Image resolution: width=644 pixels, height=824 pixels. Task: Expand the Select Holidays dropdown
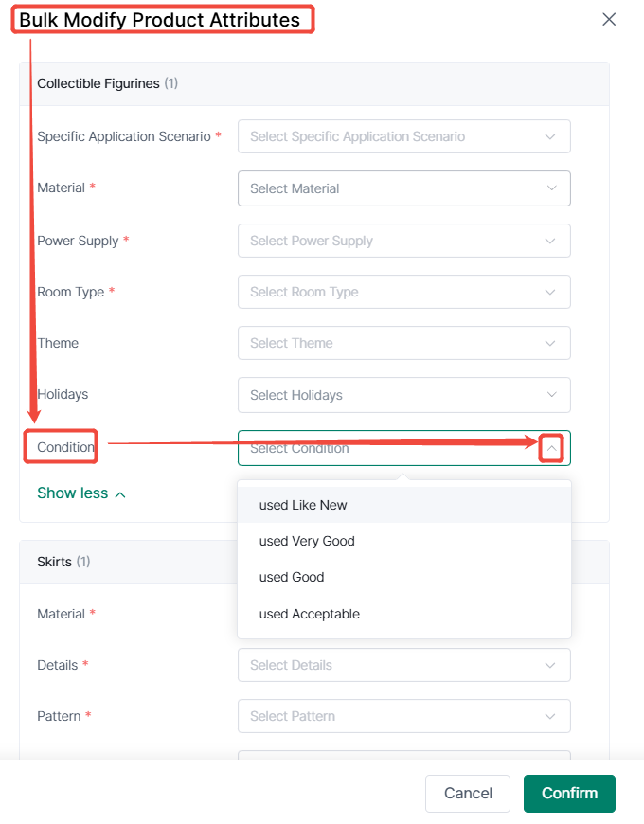coord(404,395)
